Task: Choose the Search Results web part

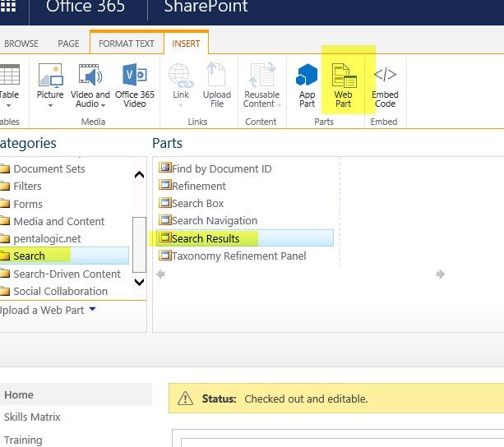Action: point(206,238)
